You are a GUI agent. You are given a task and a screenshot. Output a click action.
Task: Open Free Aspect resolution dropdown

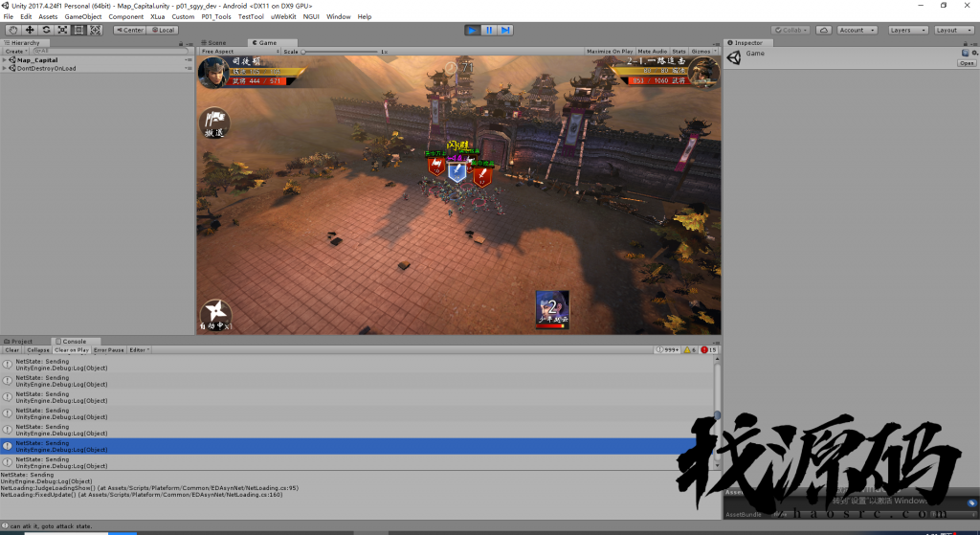click(x=240, y=52)
